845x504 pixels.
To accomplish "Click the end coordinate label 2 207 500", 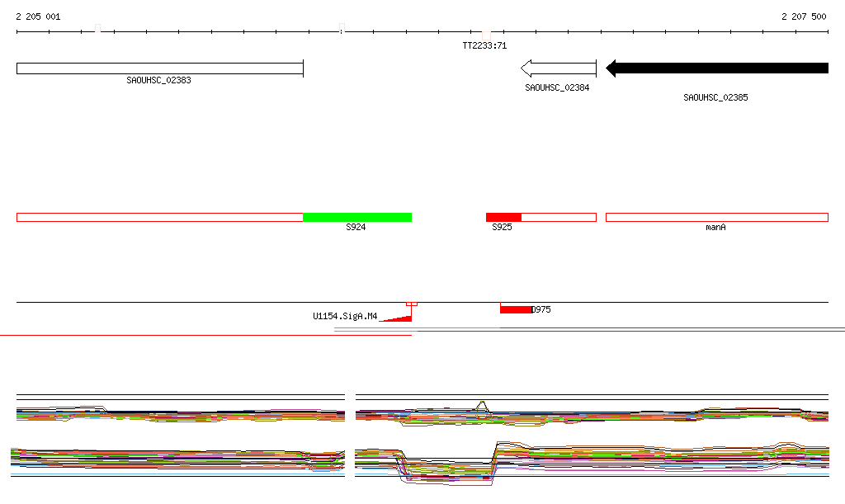I will click(x=804, y=16).
